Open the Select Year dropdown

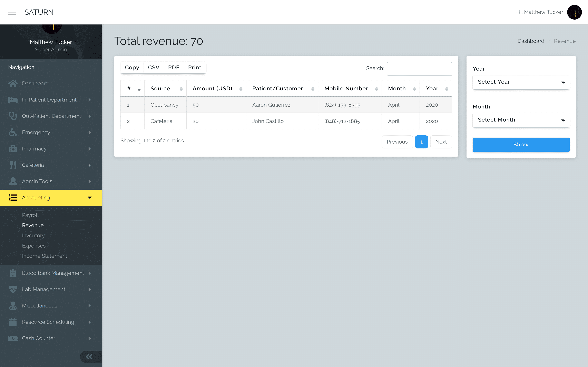[521, 82]
